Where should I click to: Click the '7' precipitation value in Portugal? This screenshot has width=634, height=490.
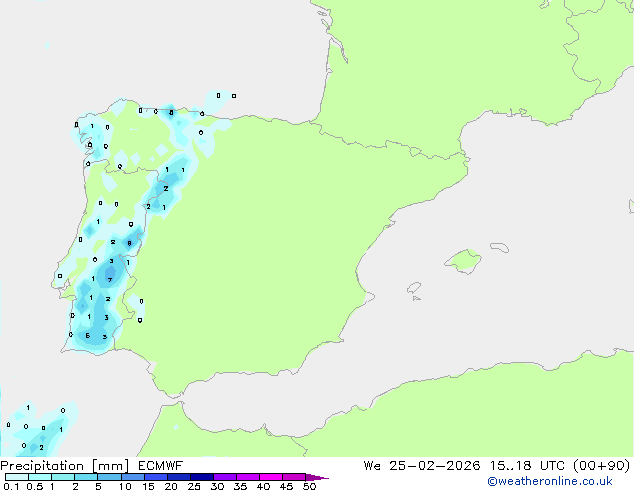[110, 280]
